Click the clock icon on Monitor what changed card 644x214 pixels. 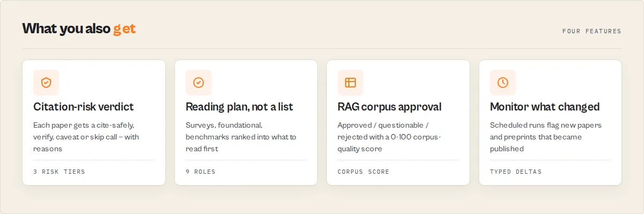coord(503,83)
